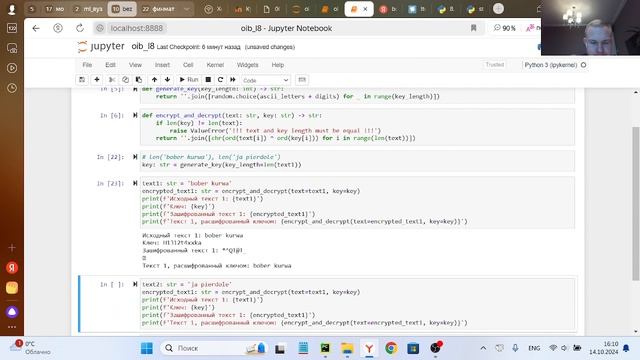Paste cells below toolbar icon

139,80
